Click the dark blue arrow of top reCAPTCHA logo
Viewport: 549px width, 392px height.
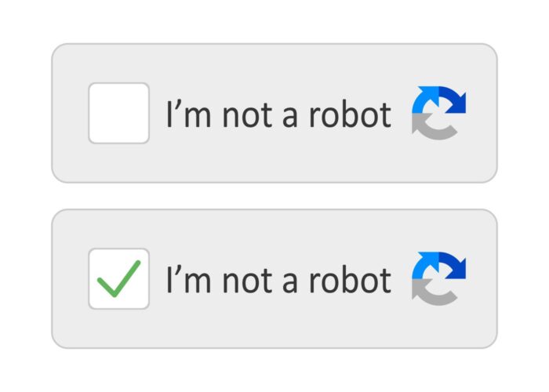click(453, 100)
